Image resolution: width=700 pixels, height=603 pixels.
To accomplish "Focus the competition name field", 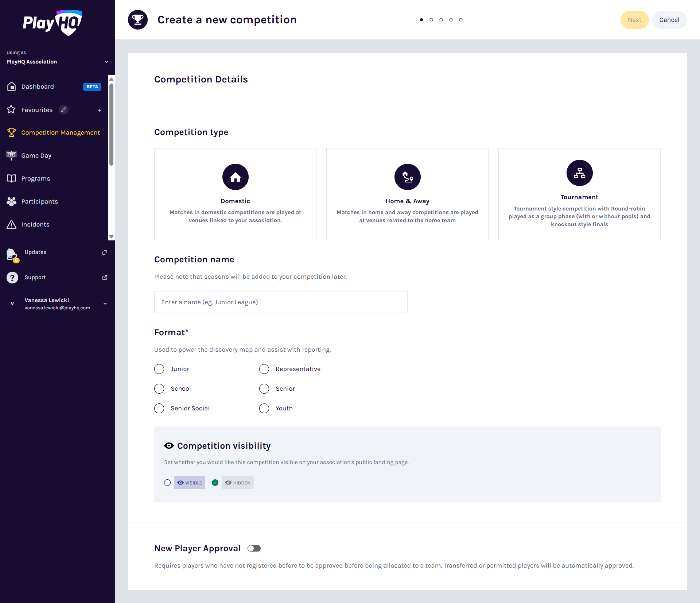I will (281, 302).
